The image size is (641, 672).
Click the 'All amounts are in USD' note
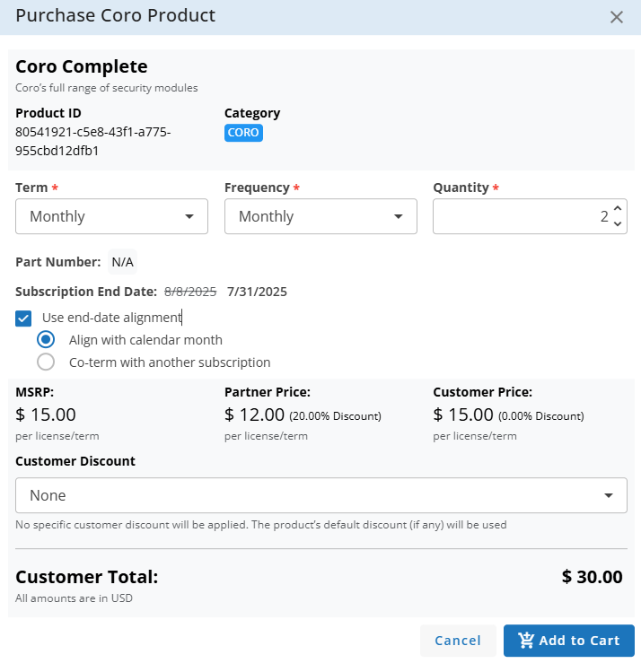tap(74, 598)
